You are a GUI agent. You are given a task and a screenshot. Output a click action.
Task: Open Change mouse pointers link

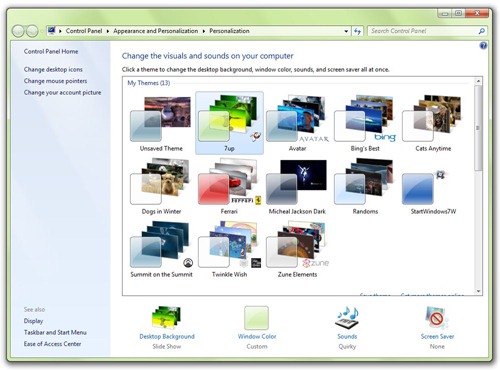click(x=55, y=81)
